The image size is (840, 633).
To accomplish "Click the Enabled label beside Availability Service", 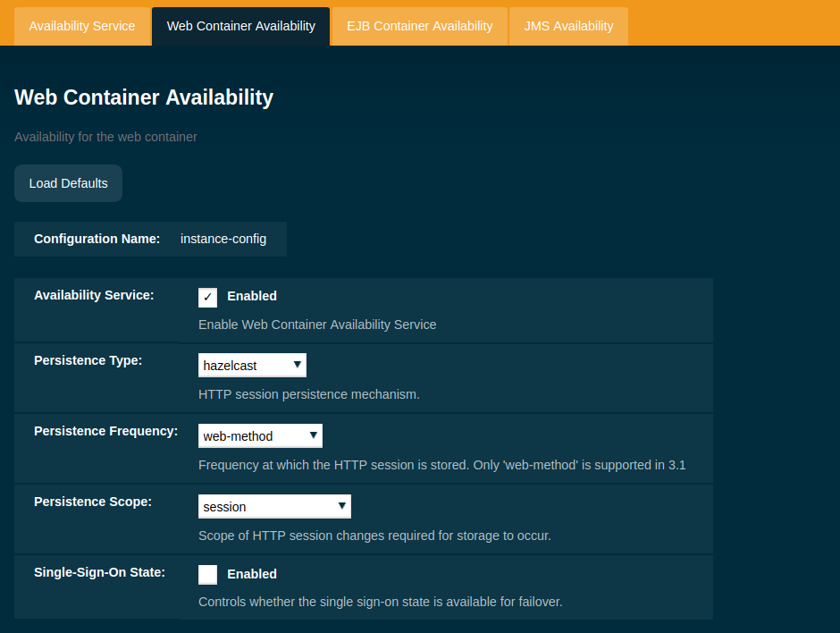I will click(x=253, y=296).
